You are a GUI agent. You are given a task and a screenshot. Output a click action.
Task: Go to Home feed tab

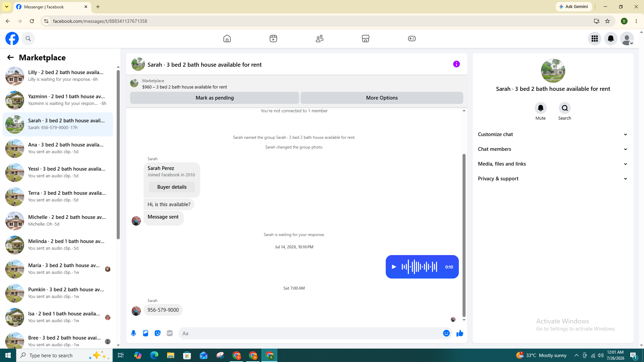click(227, 39)
